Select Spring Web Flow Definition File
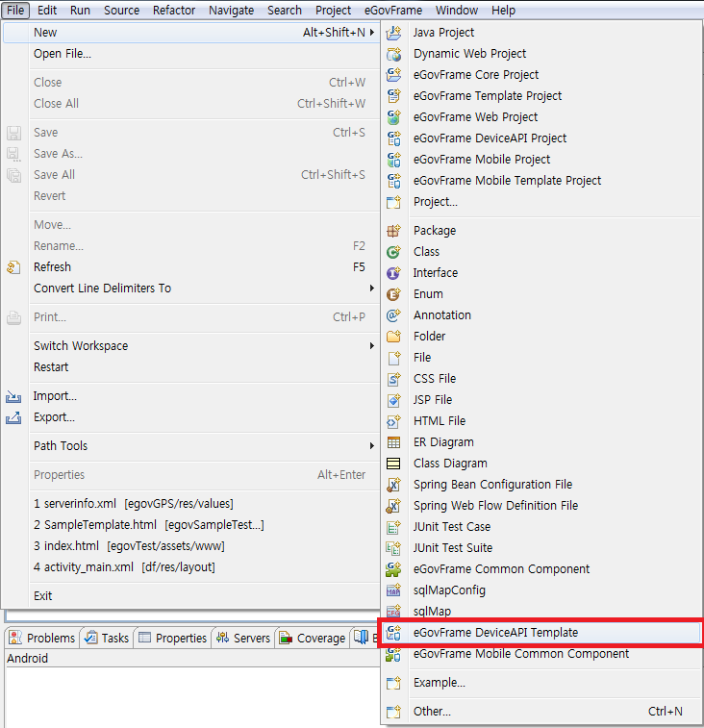Viewport: 704px width, 728px height. (x=541, y=506)
